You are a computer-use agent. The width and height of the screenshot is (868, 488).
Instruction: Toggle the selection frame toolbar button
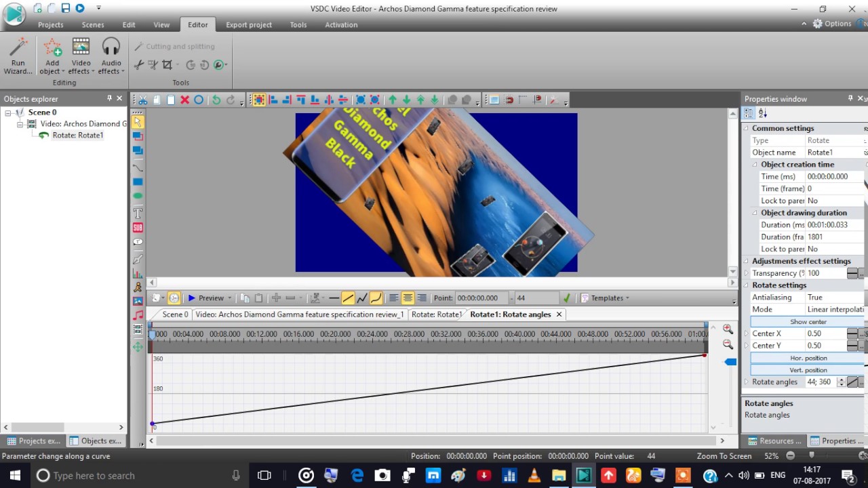(x=258, y=100)
